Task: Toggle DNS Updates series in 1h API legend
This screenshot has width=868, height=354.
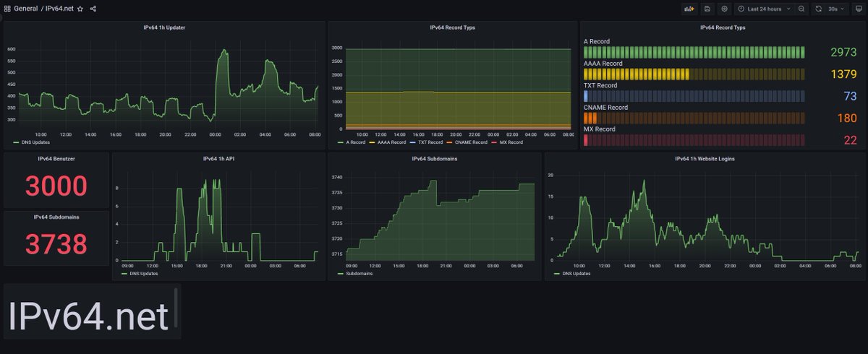Action: click(138, 274)
